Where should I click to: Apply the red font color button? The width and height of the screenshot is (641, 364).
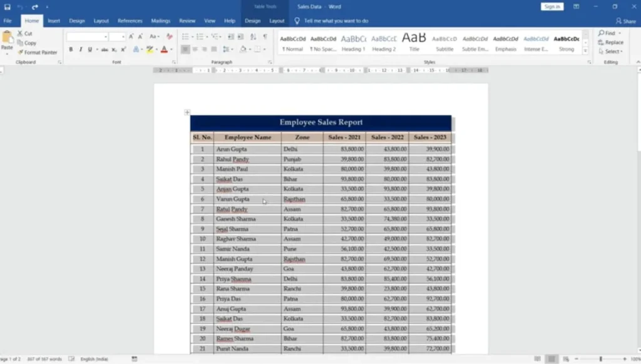coord(165,49)
